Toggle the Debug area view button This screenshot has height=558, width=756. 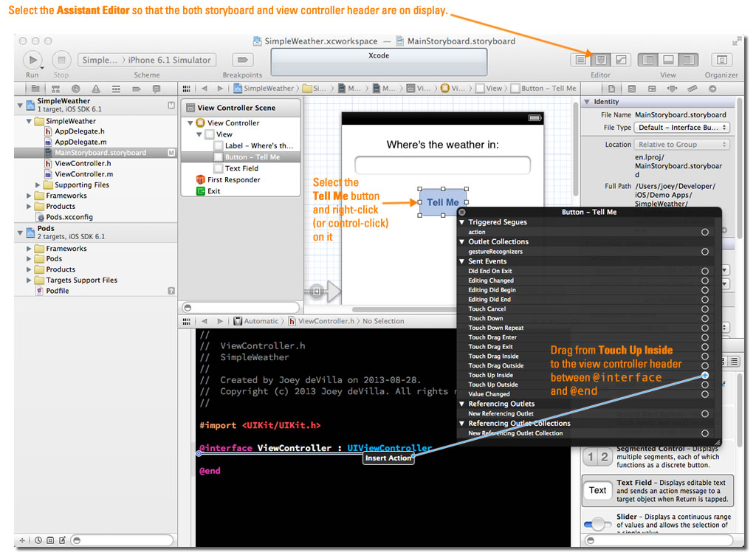click(668, 60)
